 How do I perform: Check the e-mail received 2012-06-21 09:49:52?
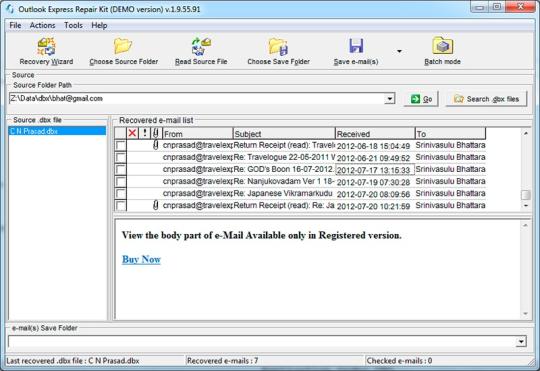121,158
